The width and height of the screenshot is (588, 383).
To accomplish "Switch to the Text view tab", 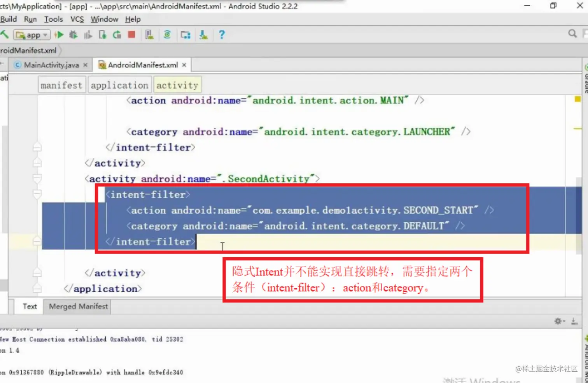I will [30, 306].
